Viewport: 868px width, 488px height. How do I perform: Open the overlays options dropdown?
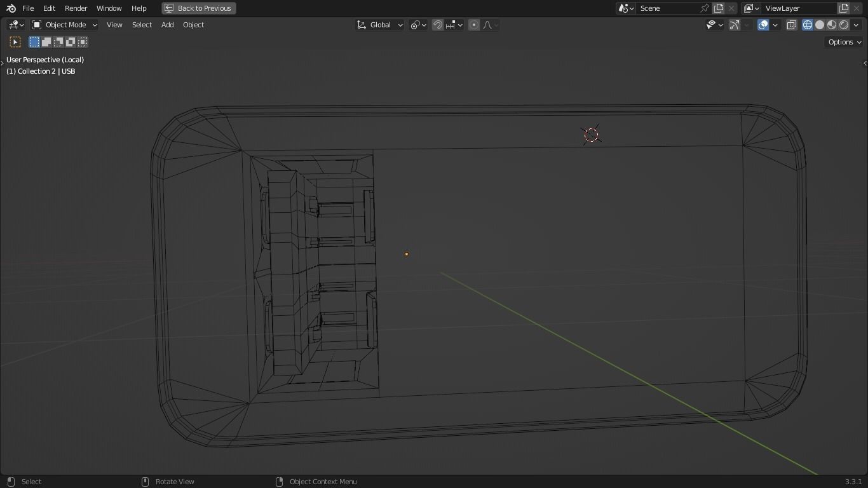(775, 25)
